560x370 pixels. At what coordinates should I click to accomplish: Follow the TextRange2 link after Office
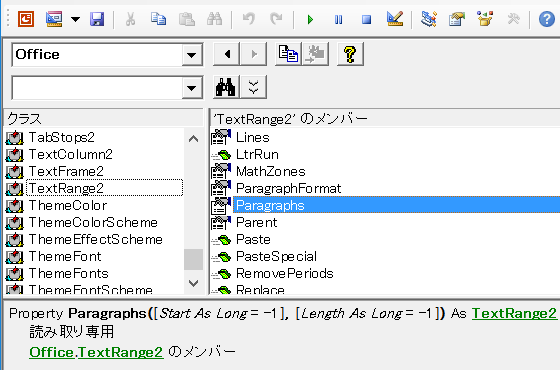click(120, 352)
